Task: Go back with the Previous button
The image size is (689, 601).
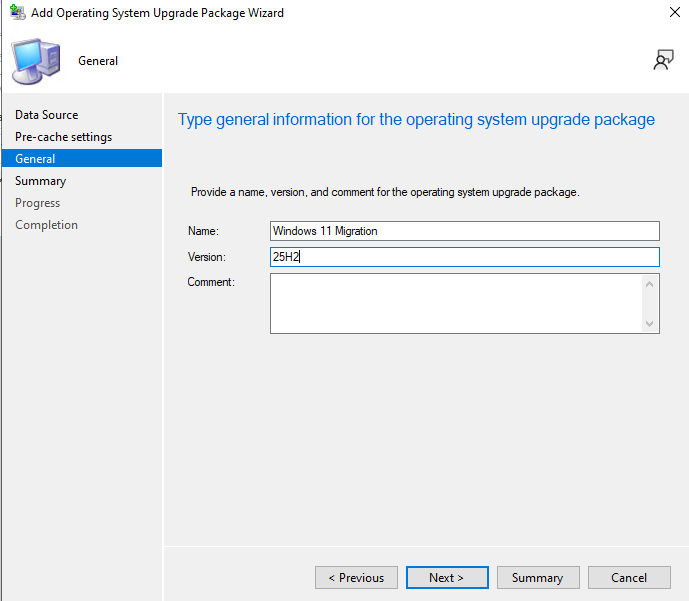Action: point(356,578)
